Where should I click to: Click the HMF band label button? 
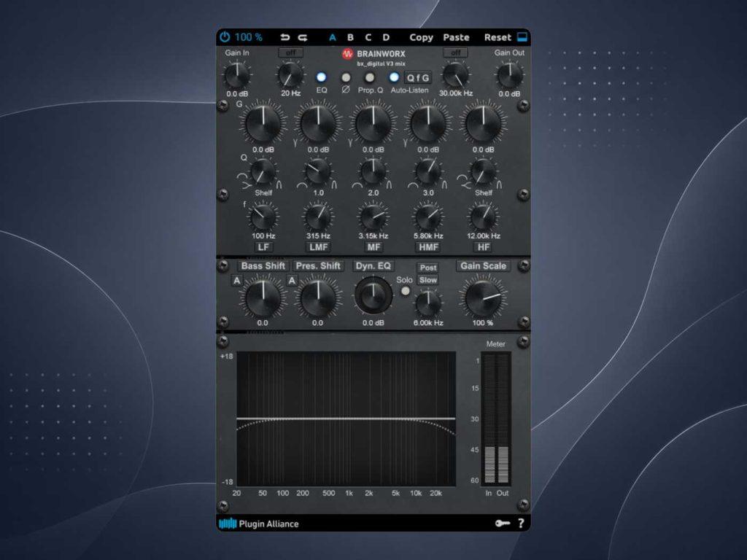428,247
